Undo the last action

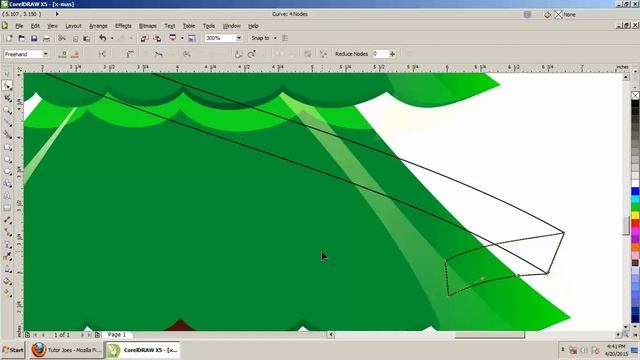(102, 38)
